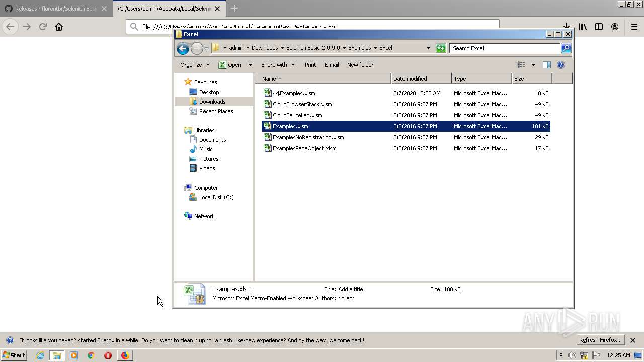Launch Internet Explorer from the taskbar

[x=40, y=355]
